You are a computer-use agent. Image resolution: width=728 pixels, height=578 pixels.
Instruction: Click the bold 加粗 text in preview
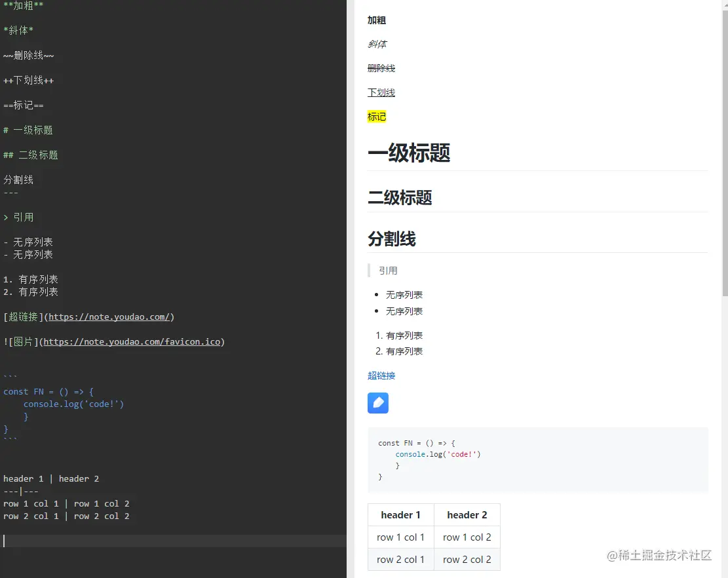377,20
